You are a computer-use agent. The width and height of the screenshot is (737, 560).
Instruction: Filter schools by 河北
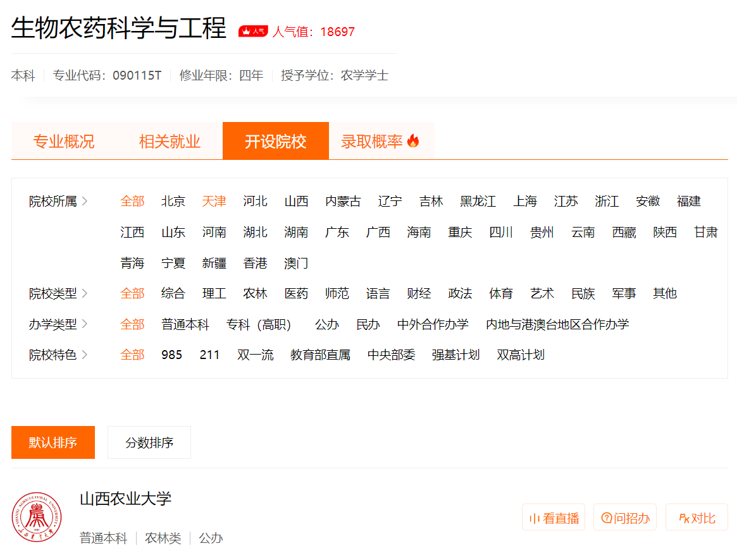pos(255,201)
